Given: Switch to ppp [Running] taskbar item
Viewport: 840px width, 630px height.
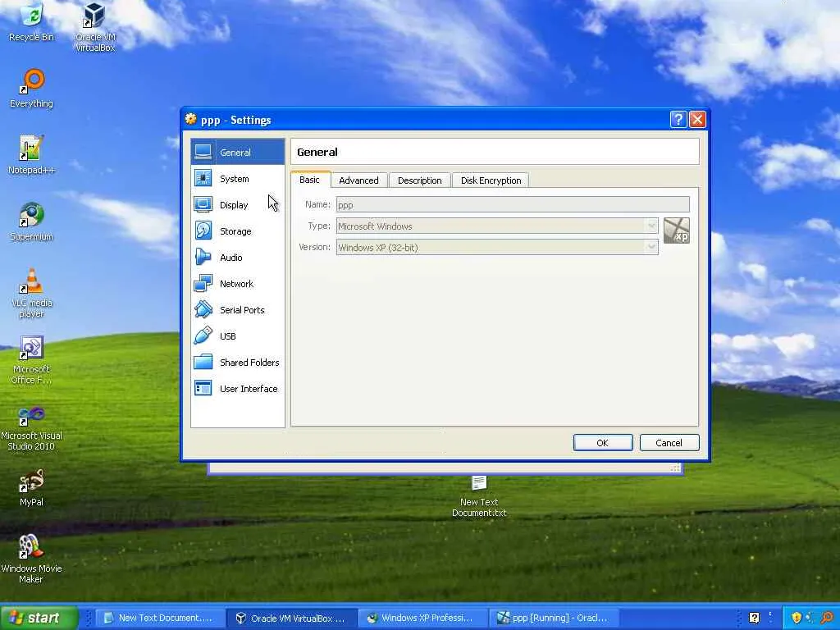Looking at the screenshot, I should coord(554,618).
